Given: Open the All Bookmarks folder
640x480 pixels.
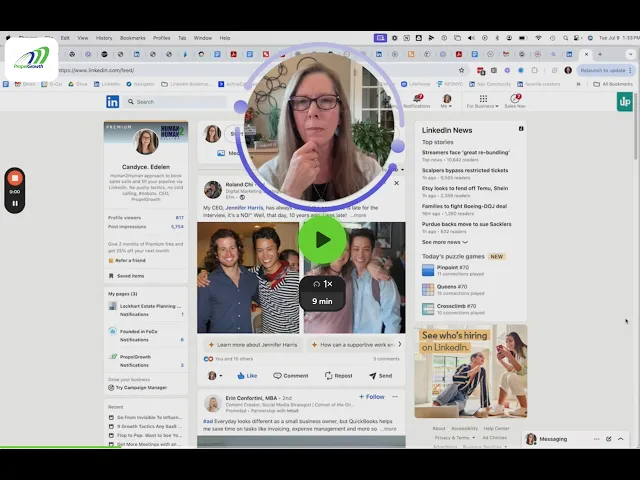Looking at the screenshot, I should coord(613,84).
